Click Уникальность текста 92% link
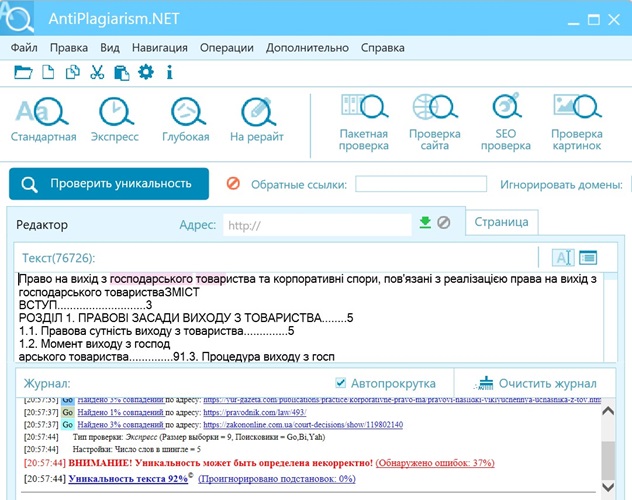This screenshot has height=500, width=632. click(128, 479)
